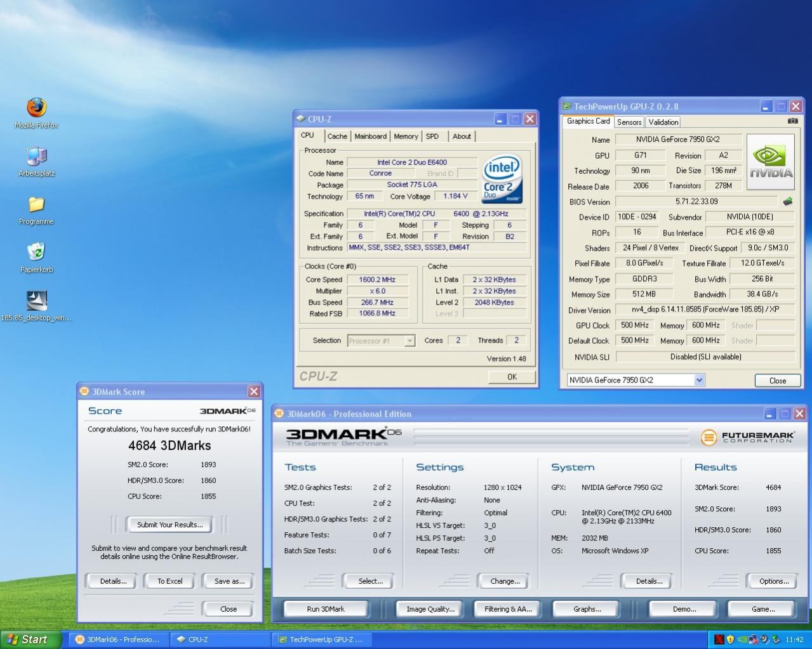Click the To Excel export button
The width and height of the screenshot is (812, 649).
point(170,581)
